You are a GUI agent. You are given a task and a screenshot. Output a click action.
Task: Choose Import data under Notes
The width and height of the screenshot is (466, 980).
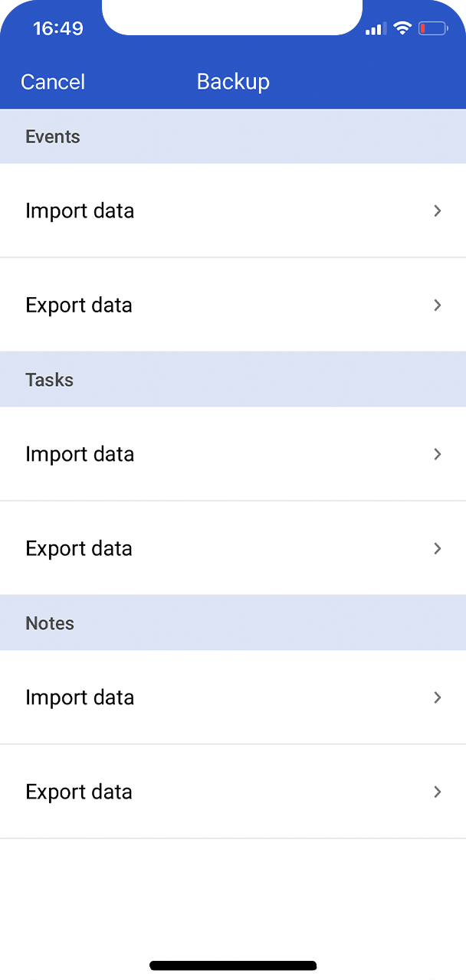pyautogui.click(x=80, y=697)
